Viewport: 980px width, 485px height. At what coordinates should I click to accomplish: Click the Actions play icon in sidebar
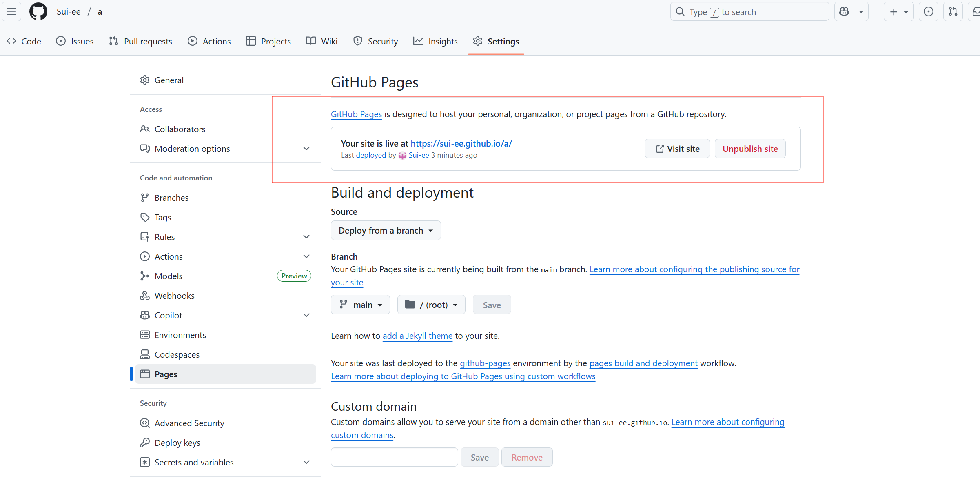145,256
